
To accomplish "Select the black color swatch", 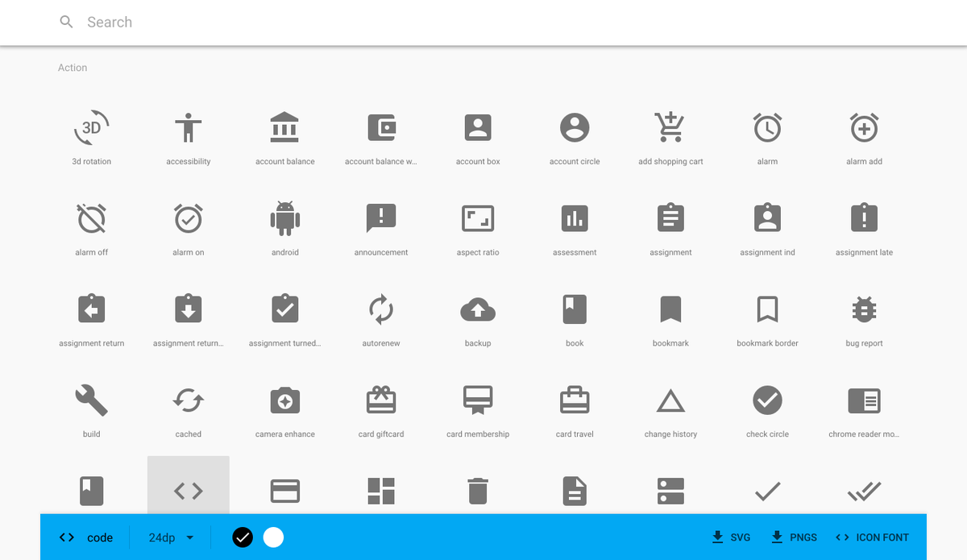I will coord(242,537).
